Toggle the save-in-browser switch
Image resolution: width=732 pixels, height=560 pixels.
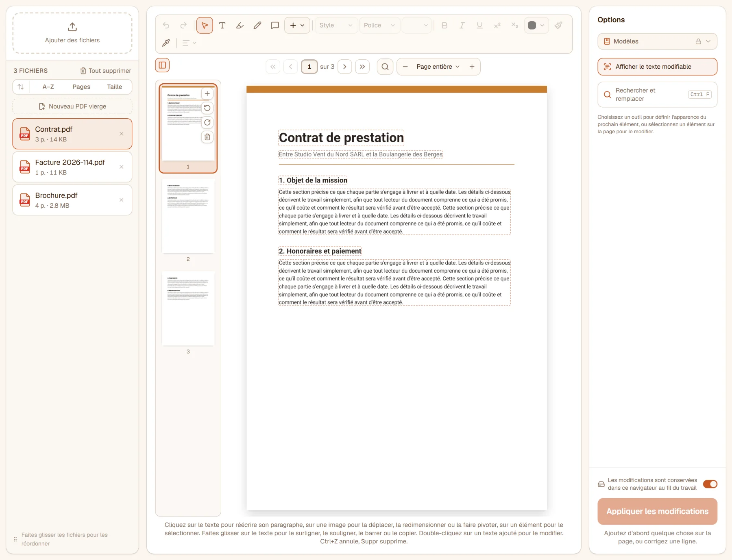(710, 484)
